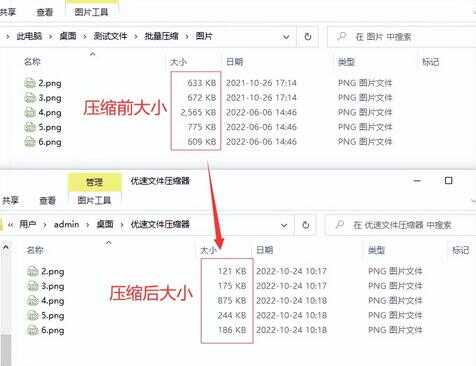Open address history dropdown in upper window

(x=286, y=37)
